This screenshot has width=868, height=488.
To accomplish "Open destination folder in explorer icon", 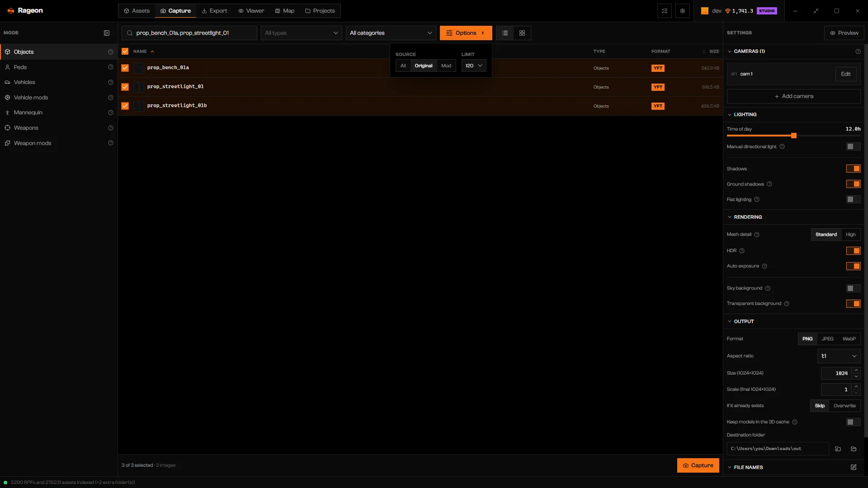I will pyautogui.click(x=854, y=449).
